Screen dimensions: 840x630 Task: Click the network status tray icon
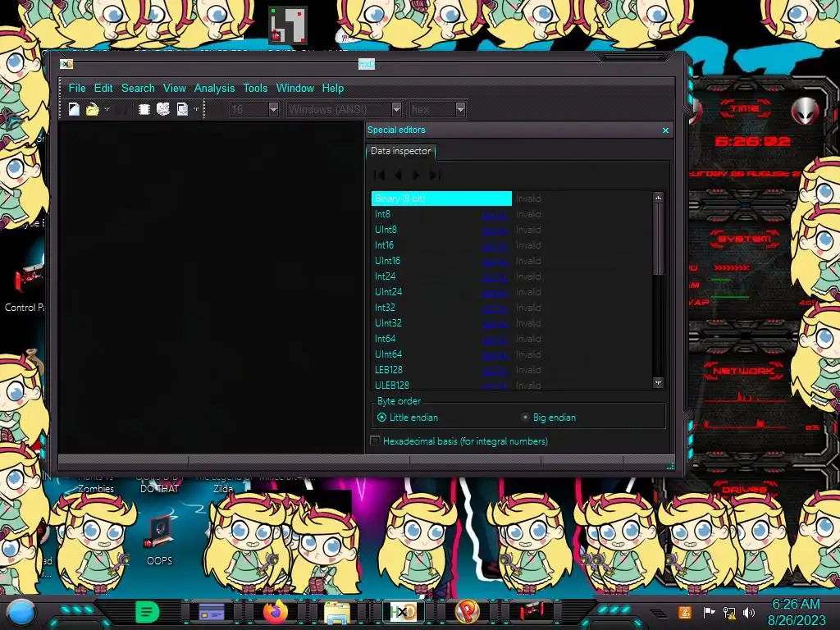click(729, 612)
